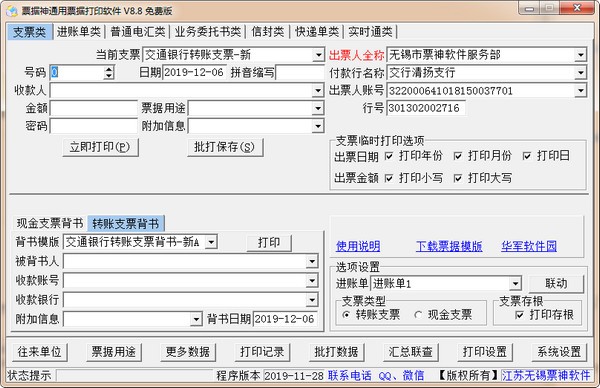This screenshot has height=388, width=600.
Task: Open the 普通电汇类 tab
Action: (x=138, y=32)
